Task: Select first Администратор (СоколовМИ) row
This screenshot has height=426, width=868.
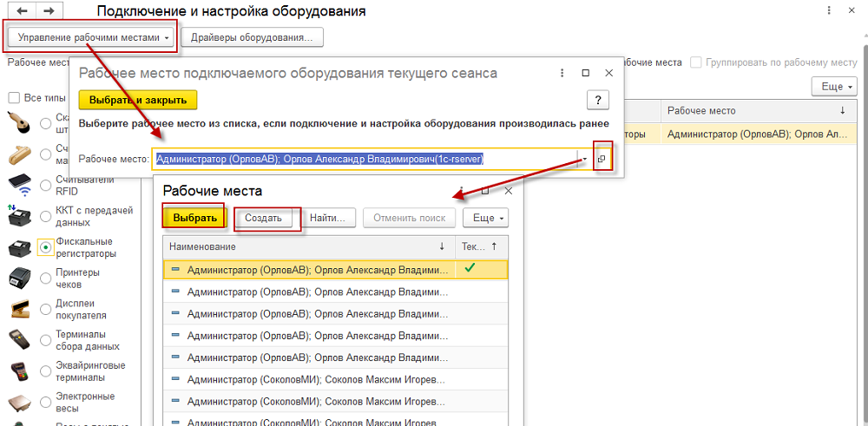Action: click(x=336, y=379)
